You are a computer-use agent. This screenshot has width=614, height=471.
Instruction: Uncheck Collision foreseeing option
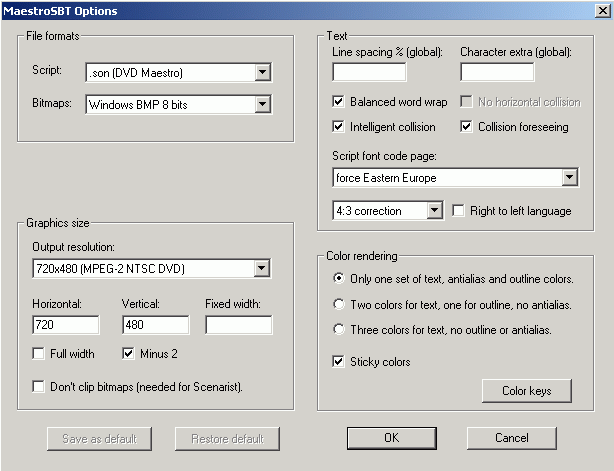click(x=467, y=127)
